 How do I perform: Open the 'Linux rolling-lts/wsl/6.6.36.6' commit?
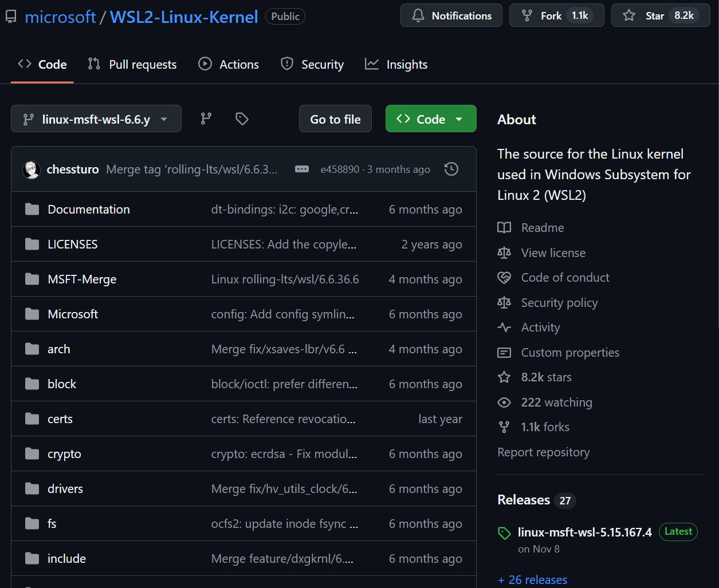pyautogui.click(x=285, y=279)
